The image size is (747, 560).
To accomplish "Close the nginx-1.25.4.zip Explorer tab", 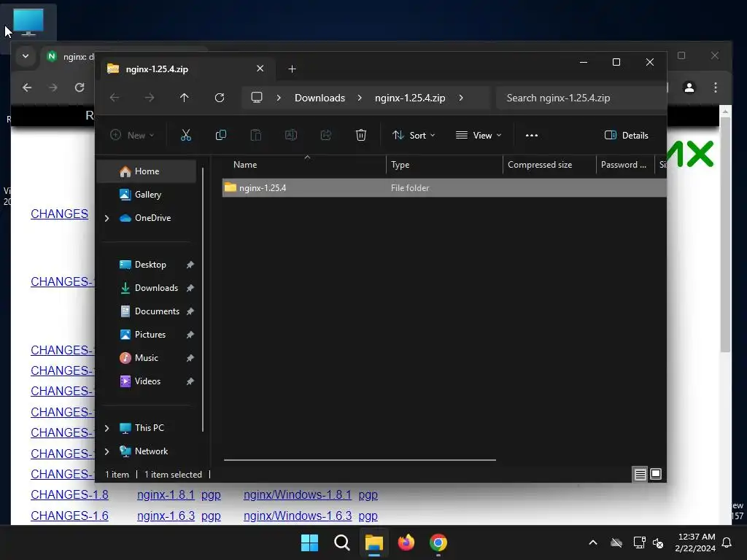I will tap(260, 69).
